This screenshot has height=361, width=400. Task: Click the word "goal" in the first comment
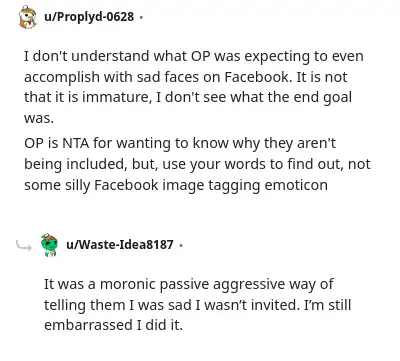(x=338, y=98)
